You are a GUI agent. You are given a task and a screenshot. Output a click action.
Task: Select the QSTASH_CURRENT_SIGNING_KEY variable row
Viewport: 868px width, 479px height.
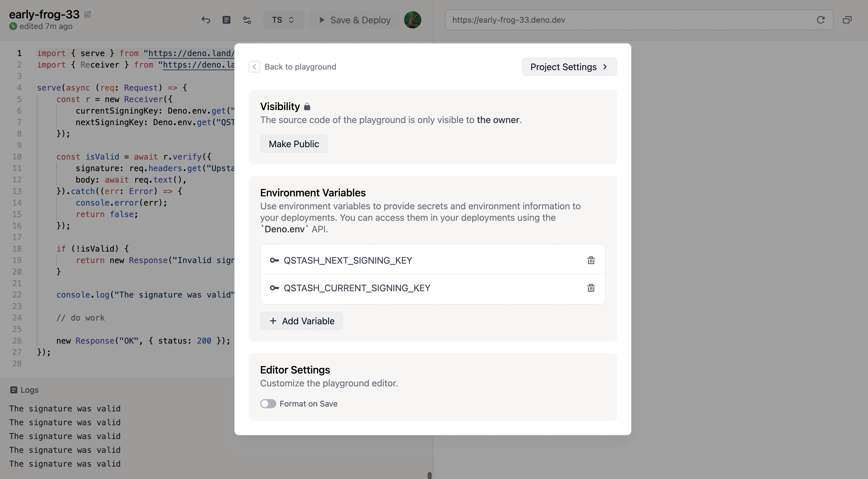[x=357, y=288]
